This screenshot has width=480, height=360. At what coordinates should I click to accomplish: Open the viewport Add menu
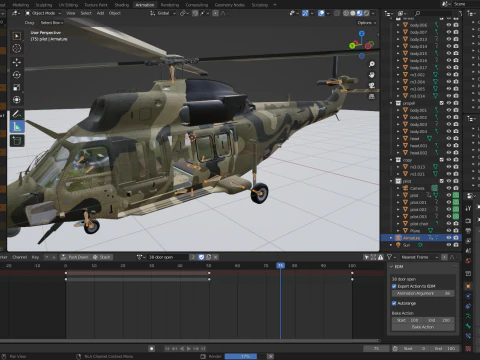(x=100, y=13)
